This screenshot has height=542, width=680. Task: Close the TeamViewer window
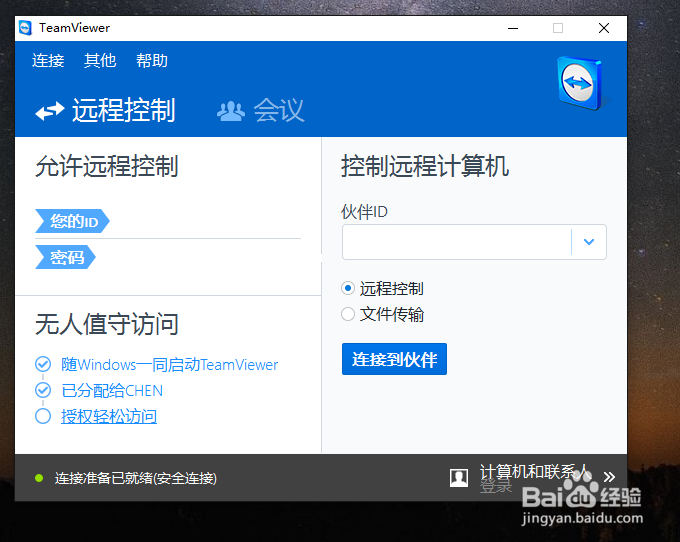click(604, 28)
